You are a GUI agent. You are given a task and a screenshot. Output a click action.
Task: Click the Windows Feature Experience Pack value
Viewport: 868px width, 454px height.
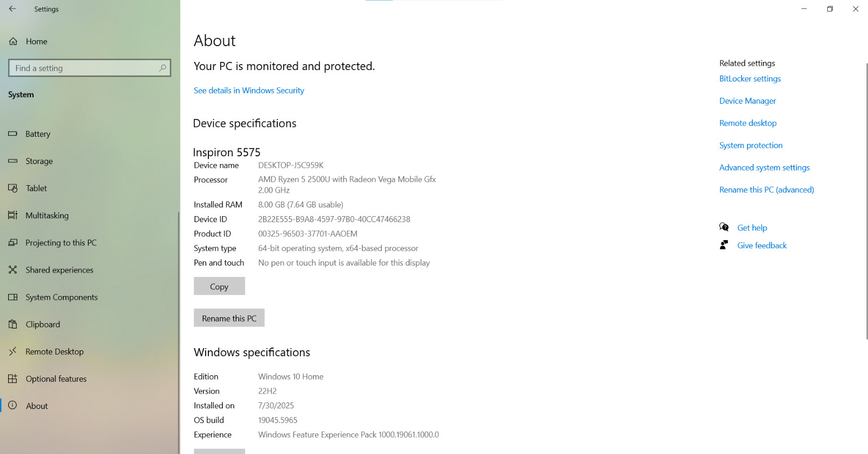coord(348,434)
